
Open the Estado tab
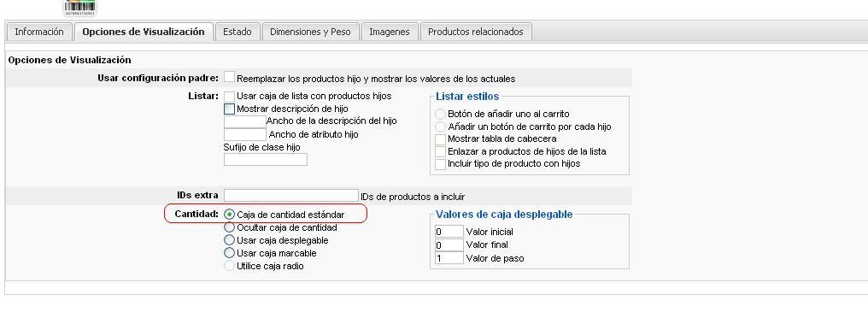[238, 32]
